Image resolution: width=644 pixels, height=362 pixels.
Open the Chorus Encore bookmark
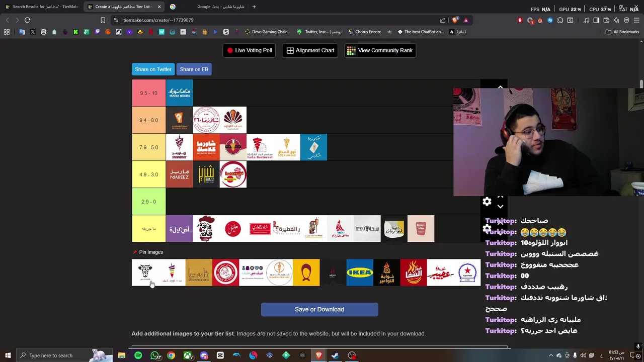365,32
